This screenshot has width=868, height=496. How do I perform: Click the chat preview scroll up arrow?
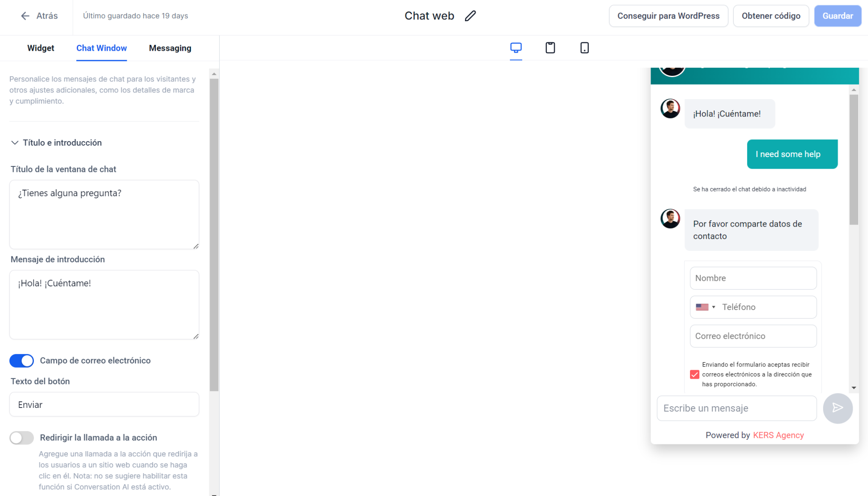(x=854, y=90)
